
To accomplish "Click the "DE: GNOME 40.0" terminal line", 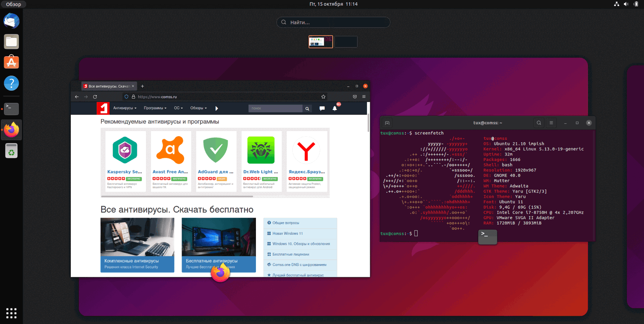I will 502,175.
